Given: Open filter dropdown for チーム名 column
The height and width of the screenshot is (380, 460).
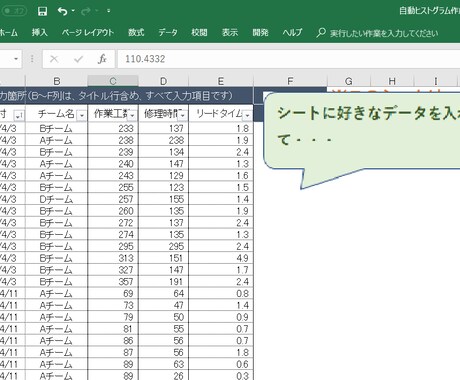Looking at the screenshot, I should pos(82,115).
